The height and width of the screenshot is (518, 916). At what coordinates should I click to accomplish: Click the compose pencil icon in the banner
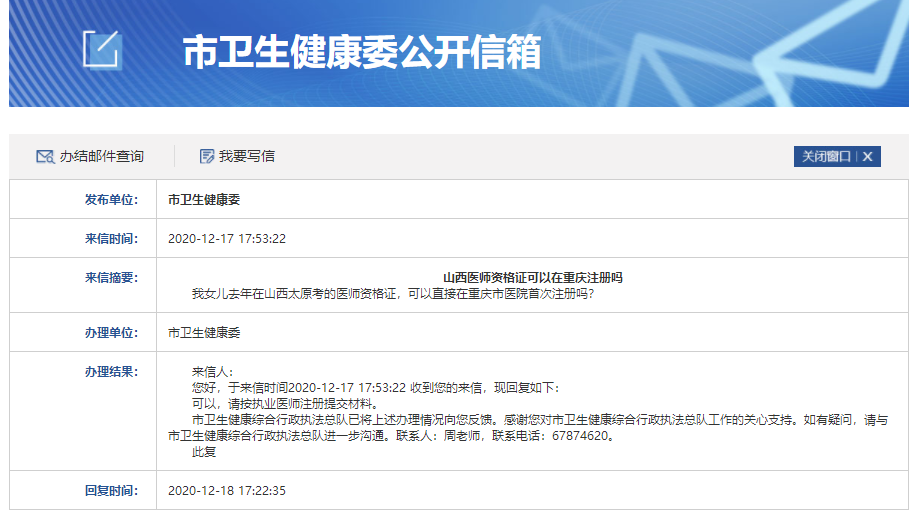(101, 49)
